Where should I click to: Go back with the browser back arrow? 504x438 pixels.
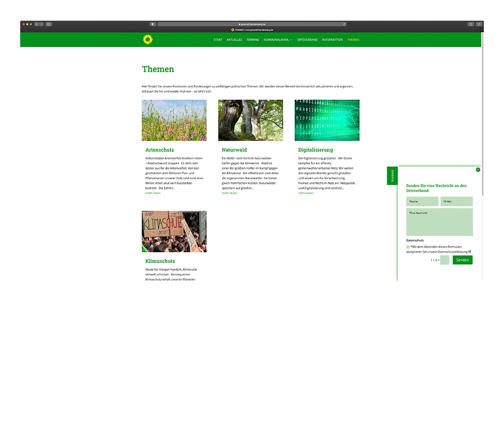(37, 24)
